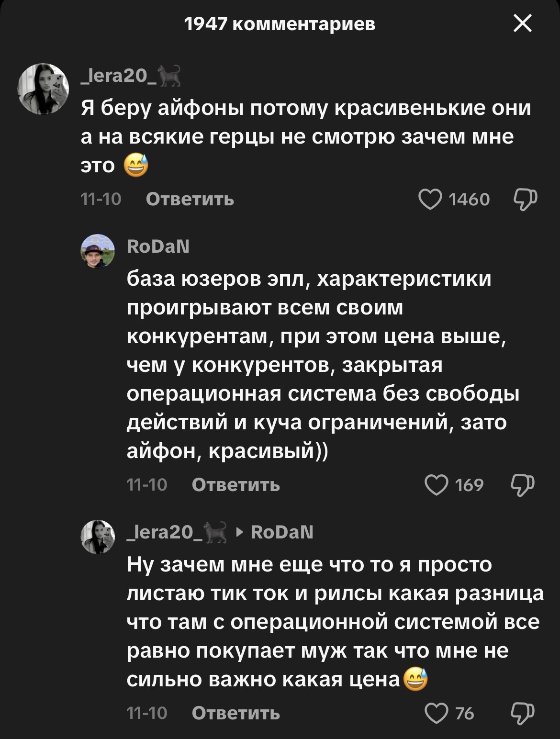Close the comments panel with X

[x=522, y=23]
